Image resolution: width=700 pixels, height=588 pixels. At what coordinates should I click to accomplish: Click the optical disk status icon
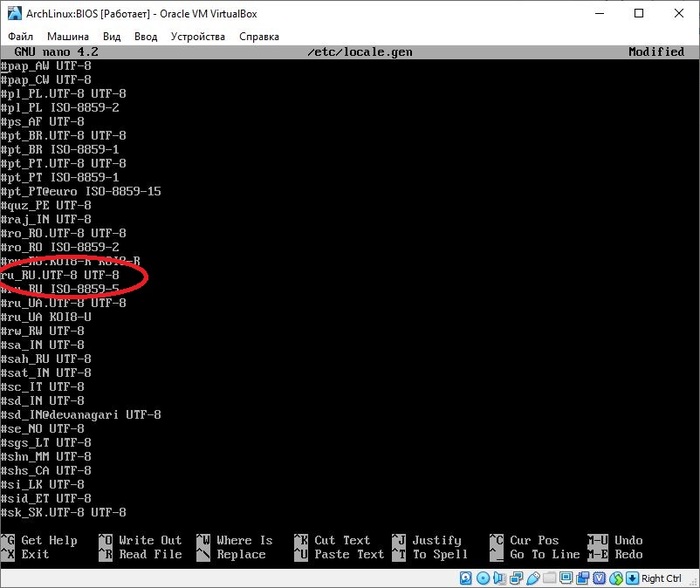click(x=483, y=578)
